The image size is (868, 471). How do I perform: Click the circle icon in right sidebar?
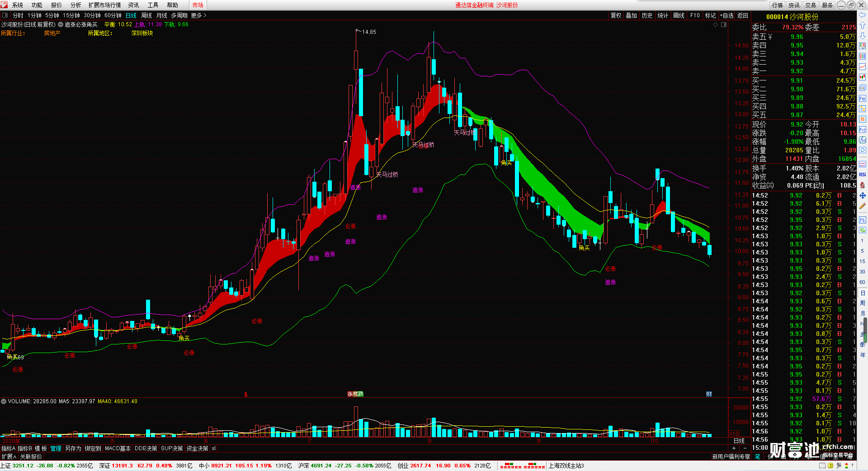863,150
